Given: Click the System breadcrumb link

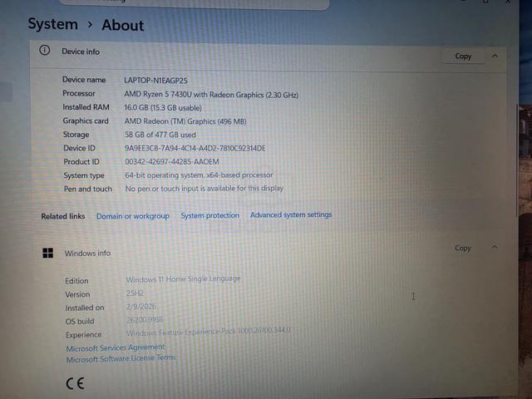Looking at the screenshot, I should click(x=53, y=24).
